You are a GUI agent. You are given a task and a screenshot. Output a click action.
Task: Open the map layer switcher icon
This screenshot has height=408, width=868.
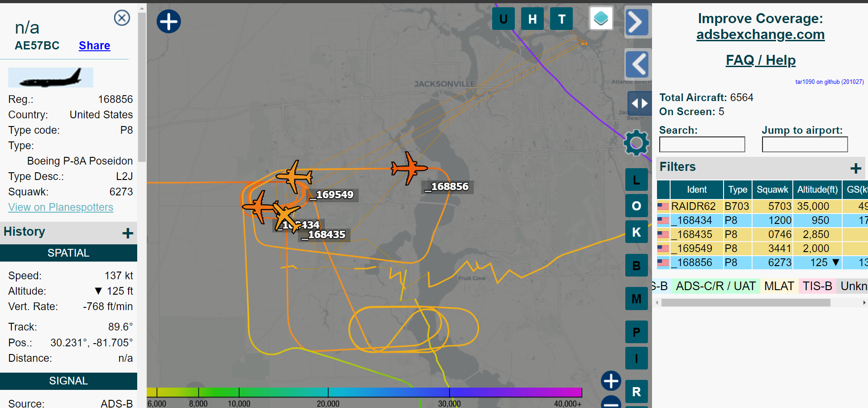point(601,18)
